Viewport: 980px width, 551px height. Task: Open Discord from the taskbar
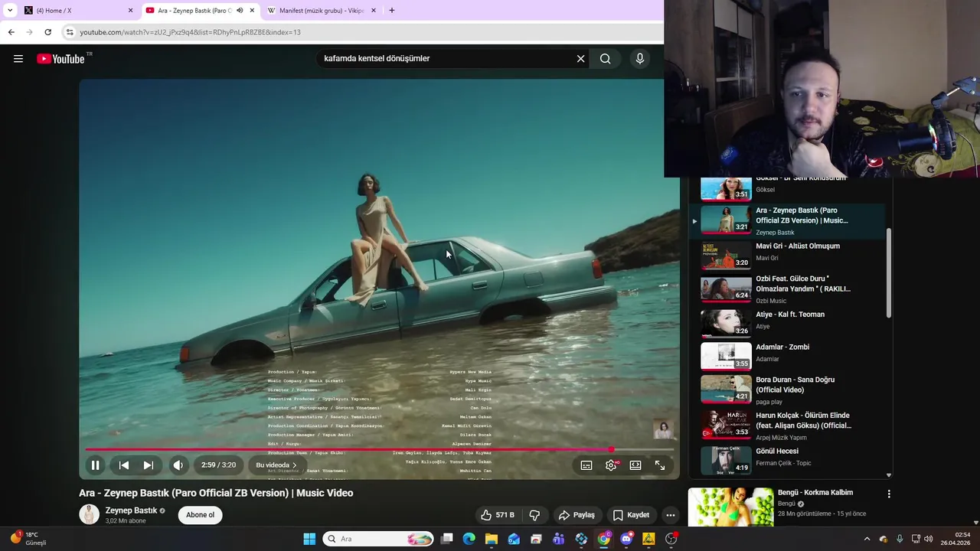pyautogui.click(x=626, y=539)
